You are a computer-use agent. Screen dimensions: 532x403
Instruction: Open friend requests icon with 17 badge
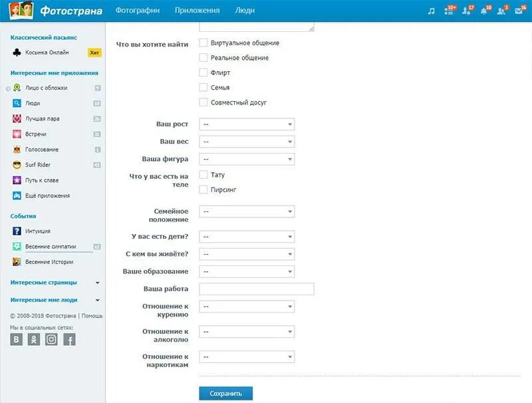pos(467,10)
